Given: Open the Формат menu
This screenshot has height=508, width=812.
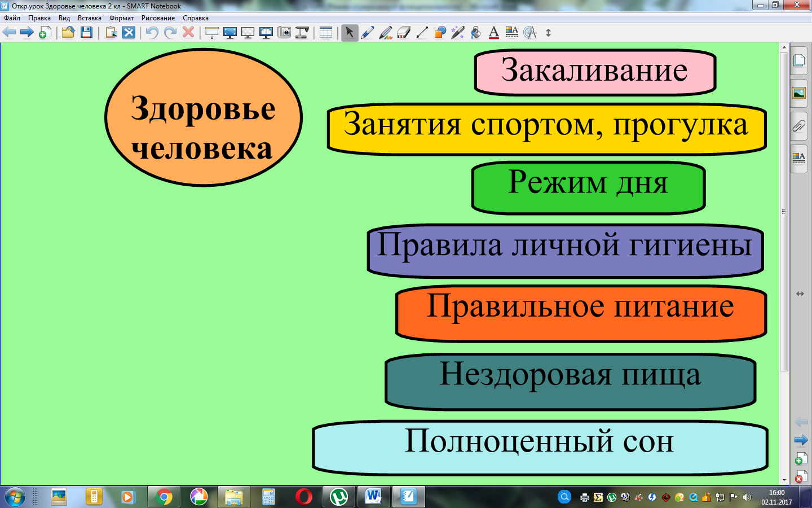Looking at the screenshot, I should tap(121, 18).
